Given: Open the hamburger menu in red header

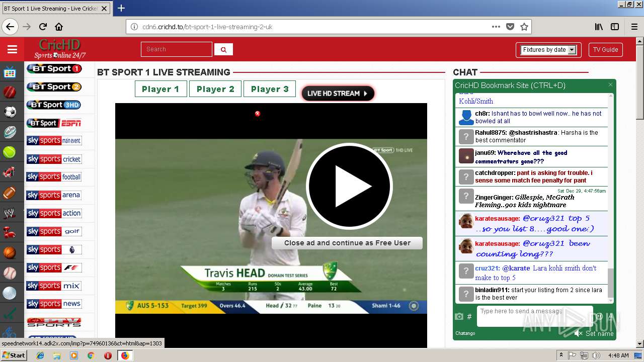Looking at the screenshot, I should (12, 49).
